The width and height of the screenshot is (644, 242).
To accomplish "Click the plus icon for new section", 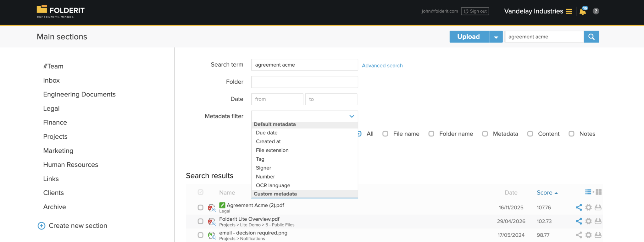I will click(x=42, y=226).
